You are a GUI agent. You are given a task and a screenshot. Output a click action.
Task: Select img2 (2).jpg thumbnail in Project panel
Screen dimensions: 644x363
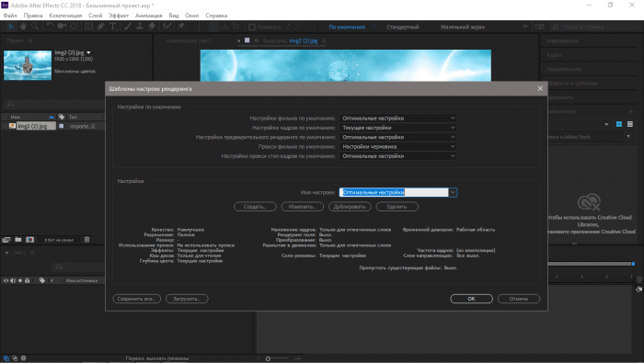click(x=28, y=65)
